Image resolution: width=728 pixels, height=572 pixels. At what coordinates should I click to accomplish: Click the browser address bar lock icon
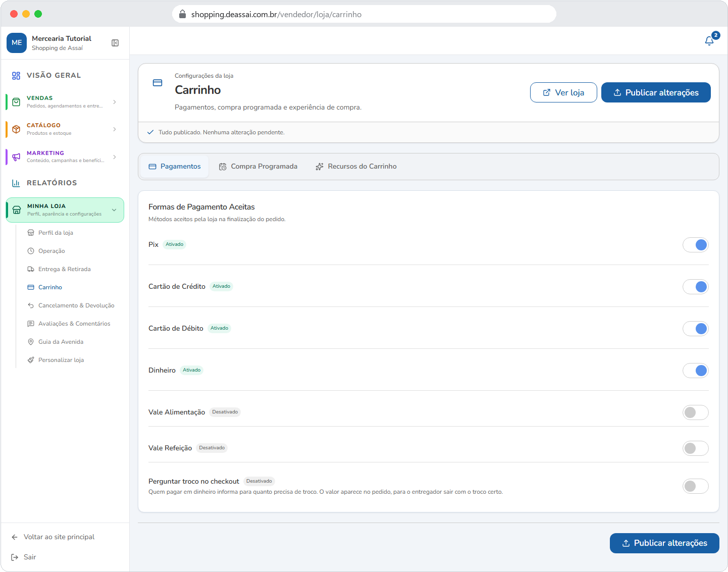[182, 14]
